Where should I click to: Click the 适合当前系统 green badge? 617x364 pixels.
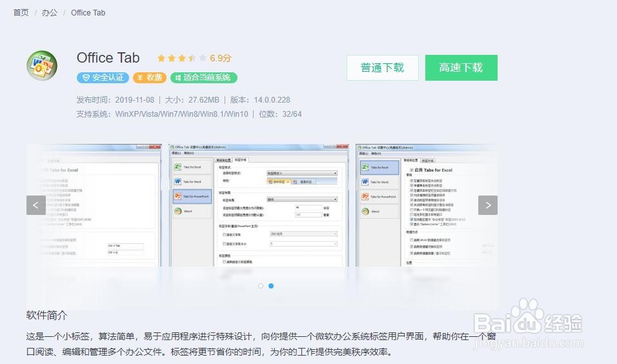[x=204, y=77]
